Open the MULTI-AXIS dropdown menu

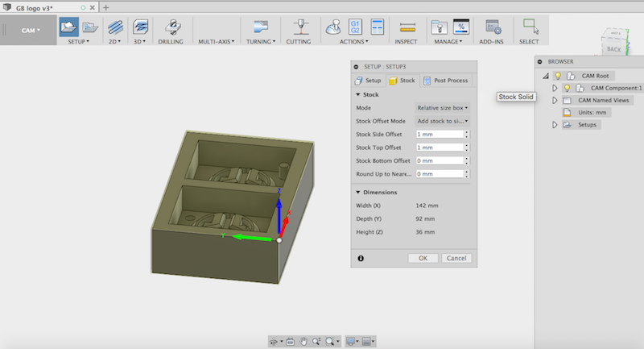coord(216,42)
